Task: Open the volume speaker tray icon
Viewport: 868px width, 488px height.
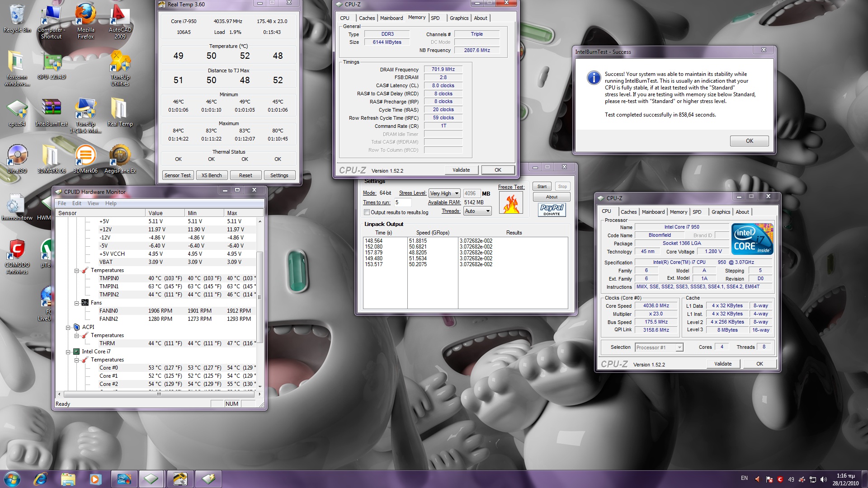Action: [823, 479]
